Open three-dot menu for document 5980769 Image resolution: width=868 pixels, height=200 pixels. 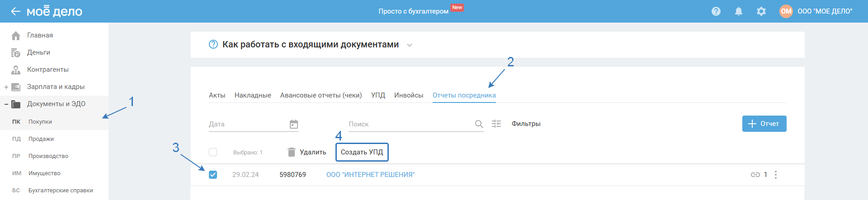[x=776, y=175]
